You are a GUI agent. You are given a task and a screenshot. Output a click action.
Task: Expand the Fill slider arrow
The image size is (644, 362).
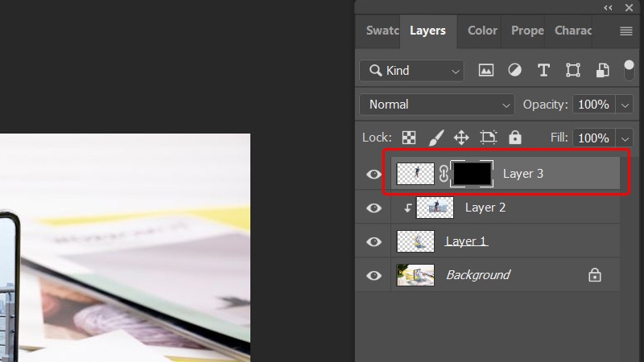pos(625,138)
